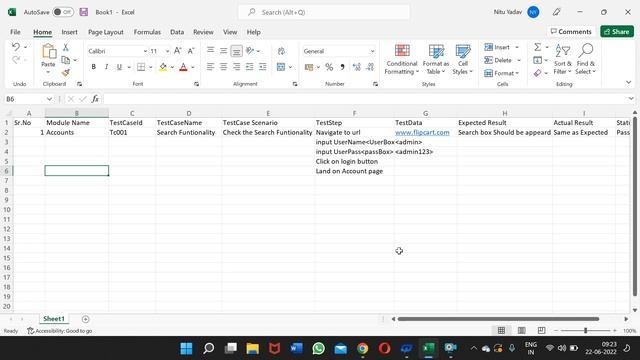Open Google Chrome from taskbar
The height and width of the screenshot is (360, 640).
coord(362,348)
